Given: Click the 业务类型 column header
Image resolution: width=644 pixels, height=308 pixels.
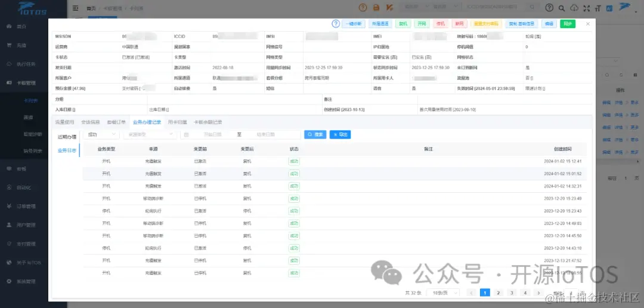Looking at the screenshot, I should (x=106, y=149).
